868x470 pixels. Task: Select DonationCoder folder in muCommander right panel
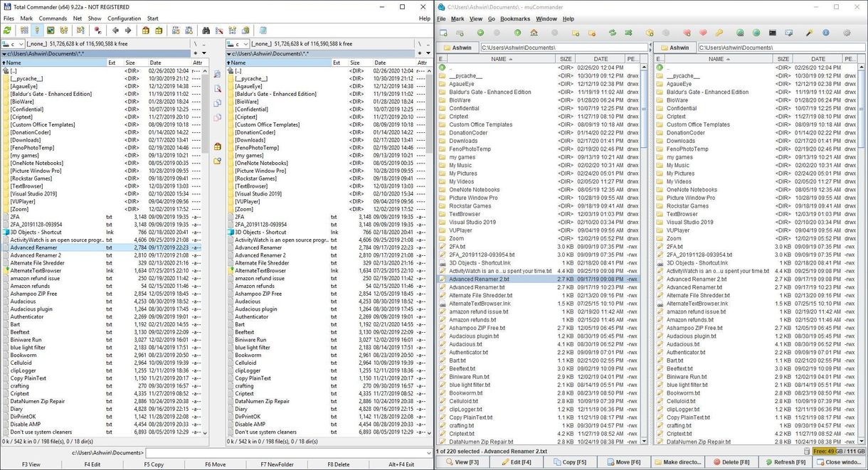tap(685, 133)
